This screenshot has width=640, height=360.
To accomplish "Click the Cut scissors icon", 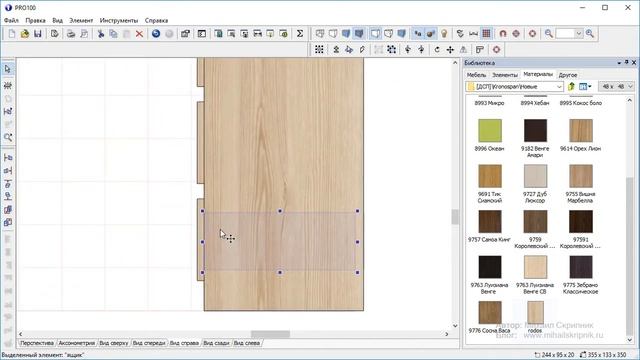I will [x=100, y=34].
